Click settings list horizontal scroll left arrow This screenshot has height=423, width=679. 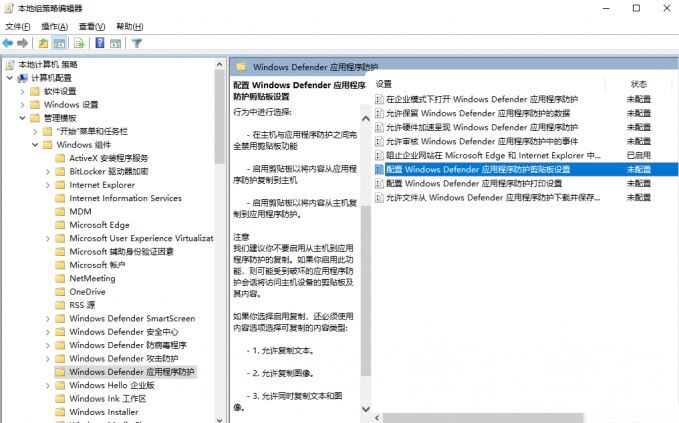(377, 417)
